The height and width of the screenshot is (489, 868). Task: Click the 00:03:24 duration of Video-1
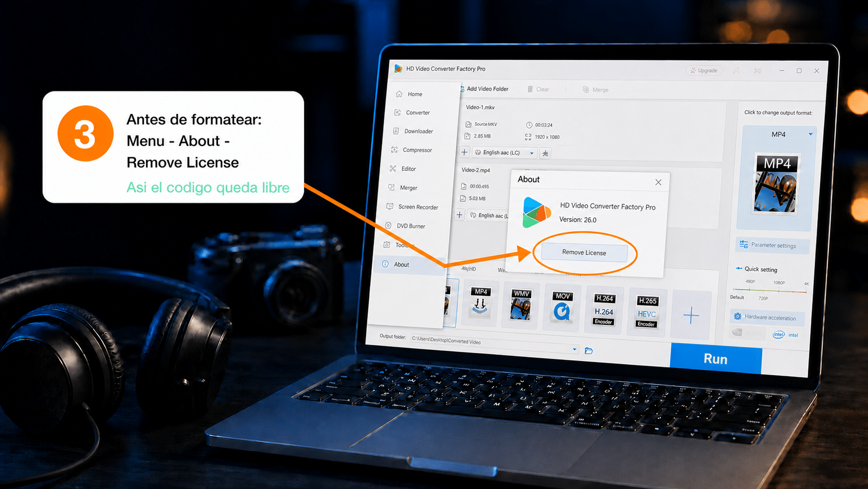click(x=544, y=125)
